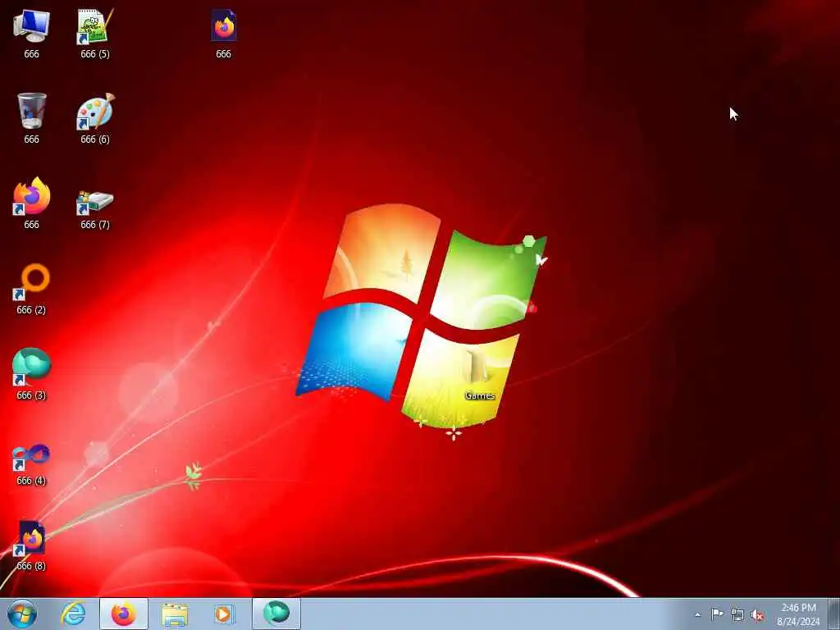
Task: Select the teal bubble shortcut 666 (3)
Action: pos(32,374)
